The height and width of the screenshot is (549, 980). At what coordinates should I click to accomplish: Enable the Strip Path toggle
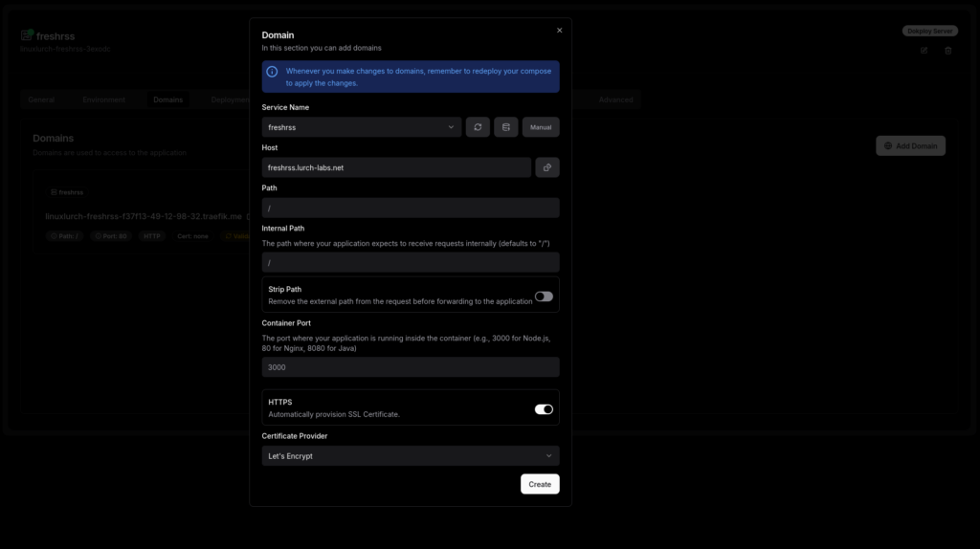tap(544, 296)
